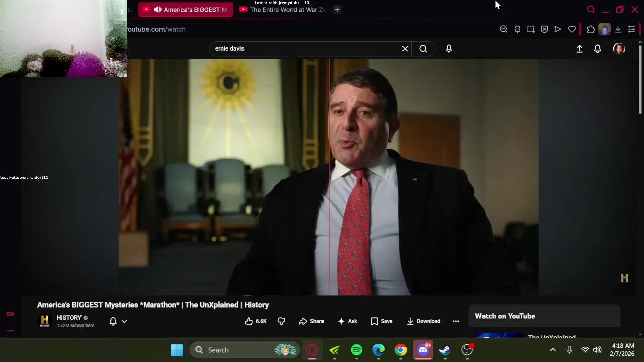Screen dimensions: 644x362
Task: Switch to The Entire World at War tab
Action: [x=282, y=10]
